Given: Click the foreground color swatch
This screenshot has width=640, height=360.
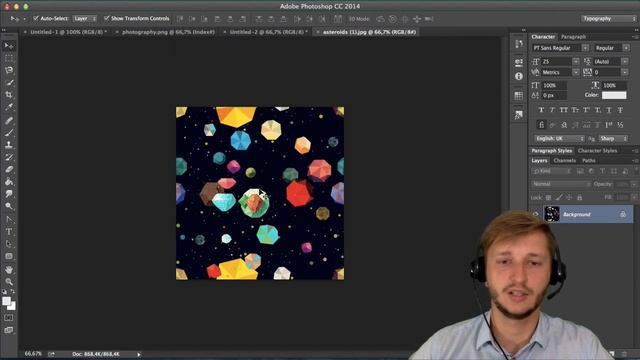Looking at the screenshot, I should pos(6,301).
